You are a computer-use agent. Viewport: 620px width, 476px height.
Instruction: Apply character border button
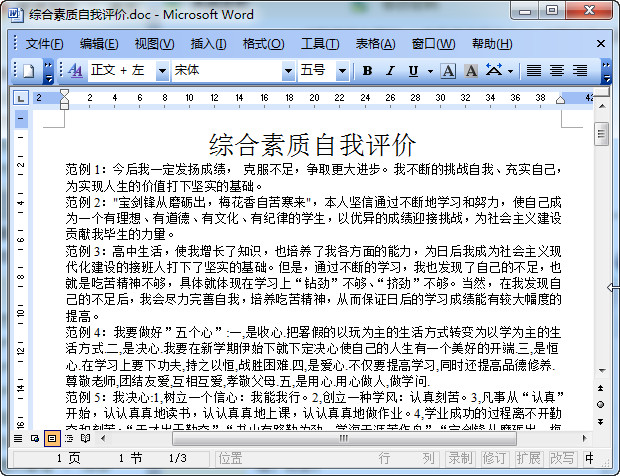point(448,71)
